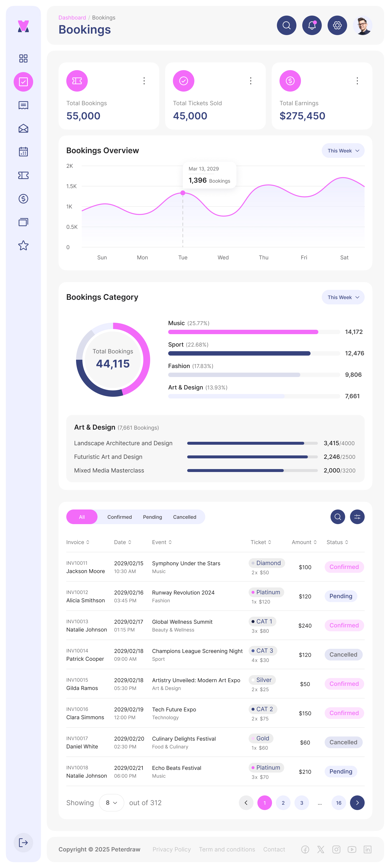Image resolution: width=390 pixels, height=868 pixels.
Task: Click the notification bell in the header
Action: pyautogui.click(x=312, y=25)
